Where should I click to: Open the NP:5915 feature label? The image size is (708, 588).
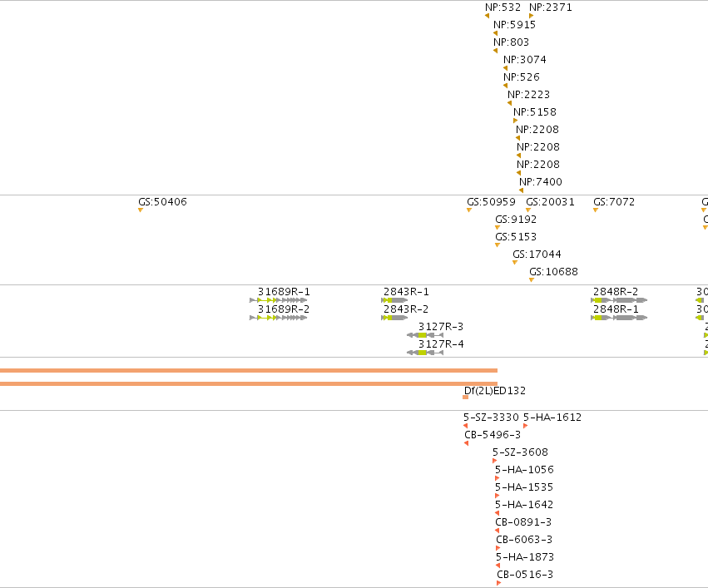tap(514, 25)
